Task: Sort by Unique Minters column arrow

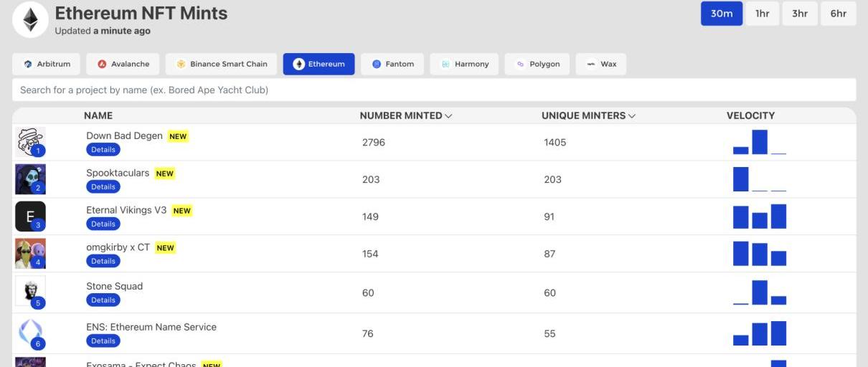Action: tap(632, 116)
